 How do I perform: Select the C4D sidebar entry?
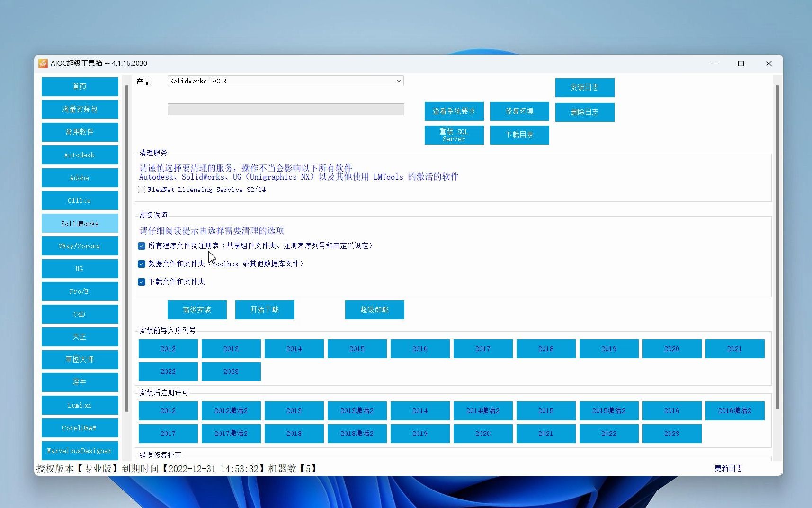coord(80,314)
